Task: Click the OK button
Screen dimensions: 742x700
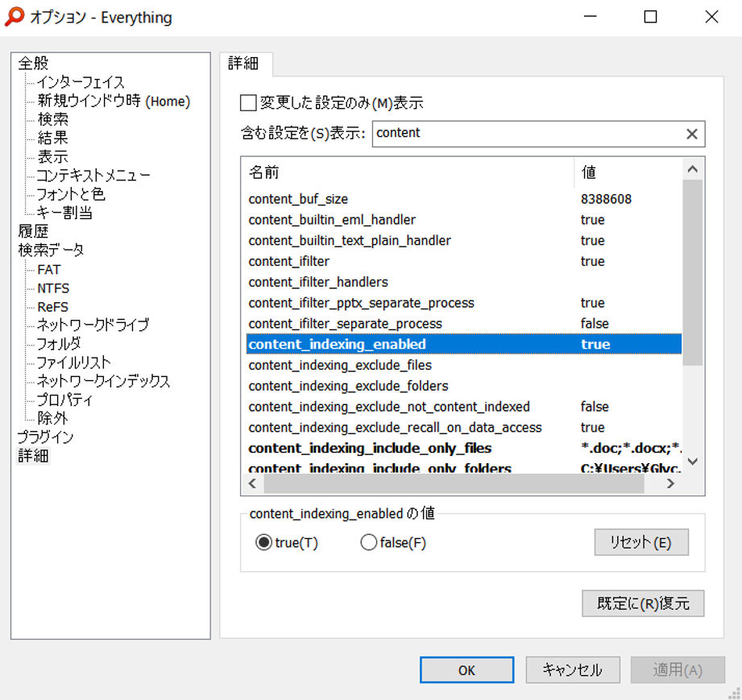Action: tap(466, 669)
